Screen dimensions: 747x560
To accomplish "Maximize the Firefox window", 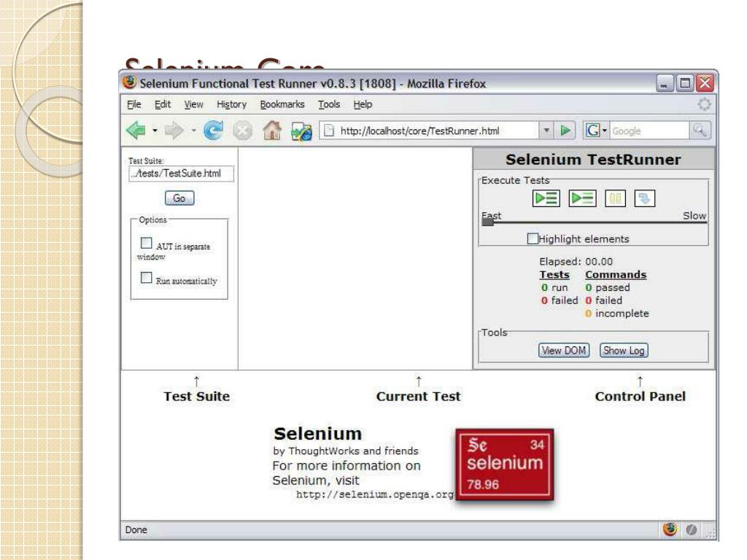I will [684, 83].
